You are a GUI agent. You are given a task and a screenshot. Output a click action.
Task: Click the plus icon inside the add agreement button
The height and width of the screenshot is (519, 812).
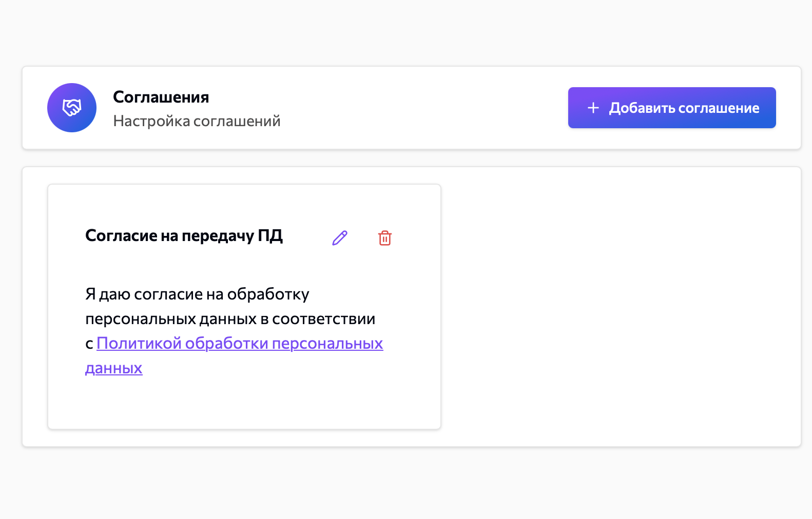click(593, 108)
